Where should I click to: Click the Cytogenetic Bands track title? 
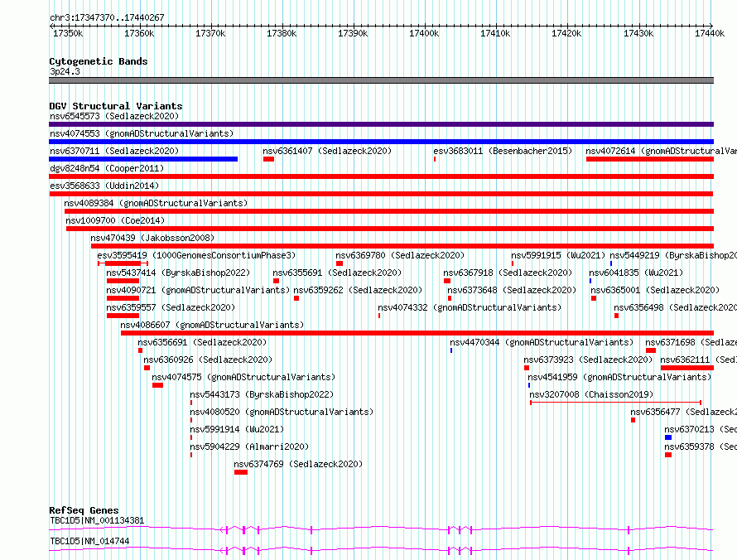[x=99, y=61]
